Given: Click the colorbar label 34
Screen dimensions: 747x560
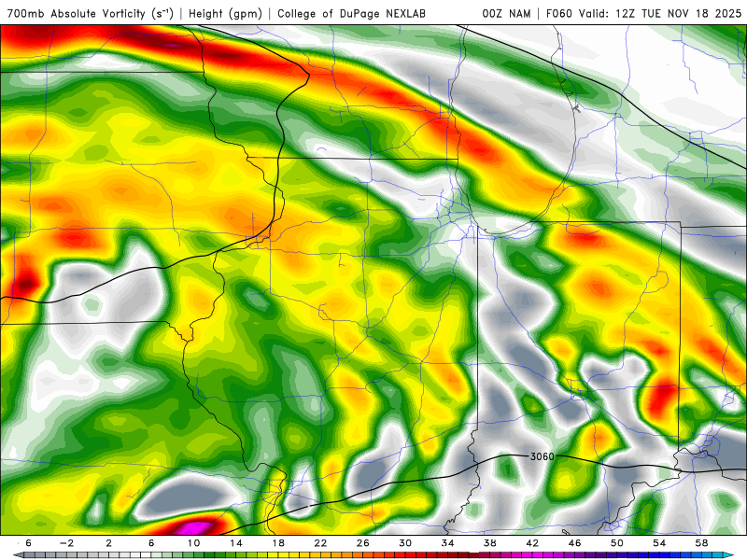Looking at the screenshot, I should pos(447,543).
